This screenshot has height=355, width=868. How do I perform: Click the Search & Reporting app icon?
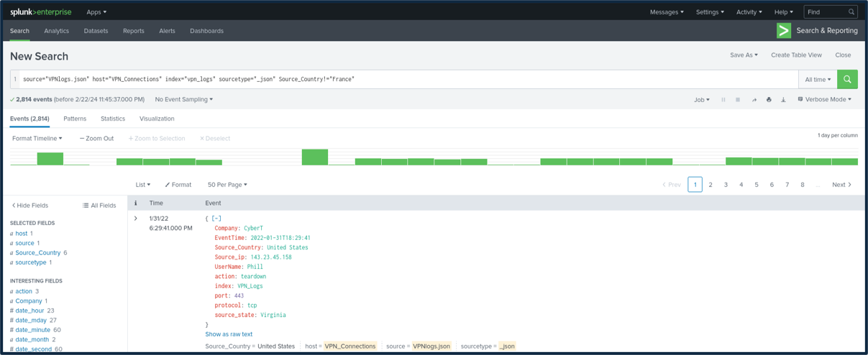click(x=784, y=31)
